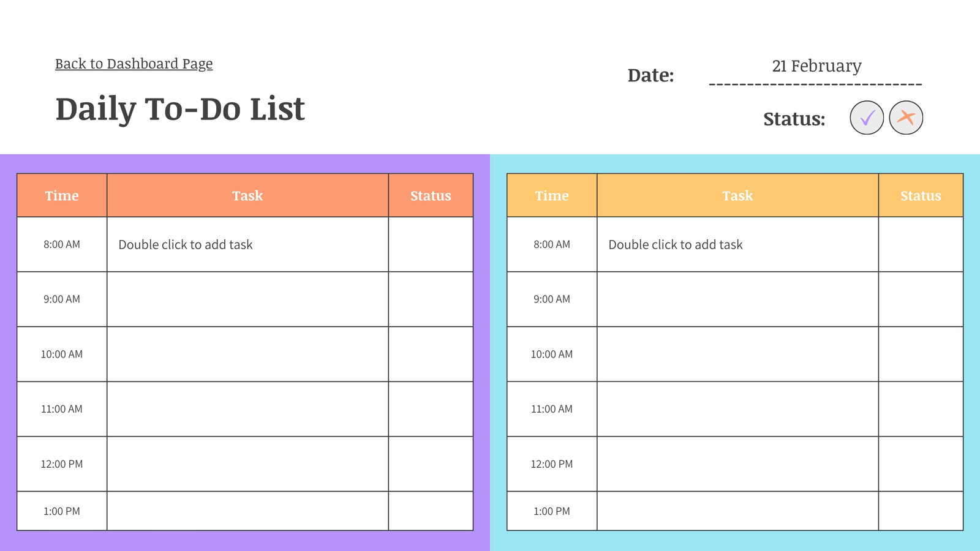Mark the 8:00 AM status cell in purple table
This screenshot has height=551, width=980.
(x=431, y=244)
